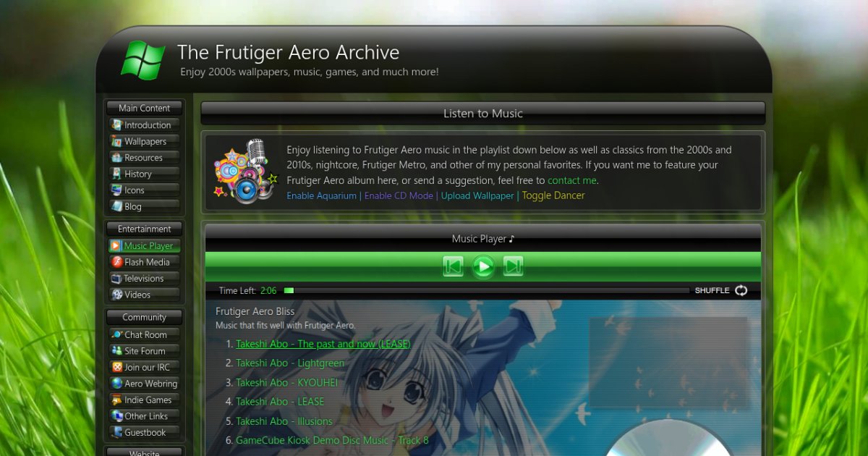This screenshot has width=868, height=456.
Task: Open Wallpapers from the sidebar
Action: coord(144,141)
